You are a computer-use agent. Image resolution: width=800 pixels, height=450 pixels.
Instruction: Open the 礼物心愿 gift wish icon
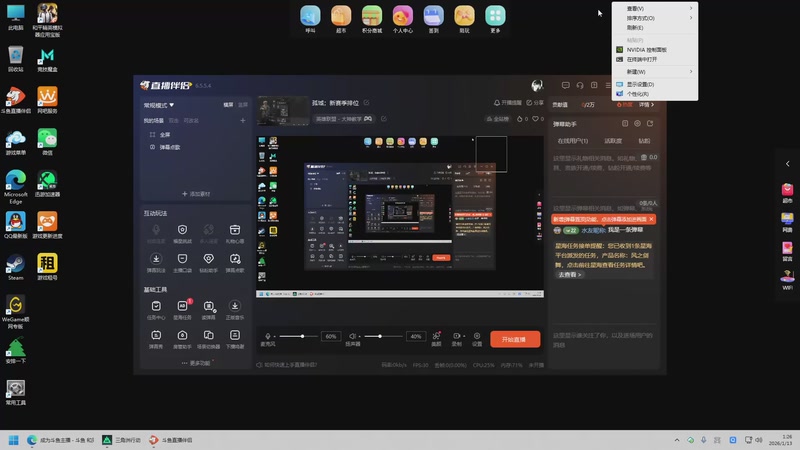(x=235, y=230)
